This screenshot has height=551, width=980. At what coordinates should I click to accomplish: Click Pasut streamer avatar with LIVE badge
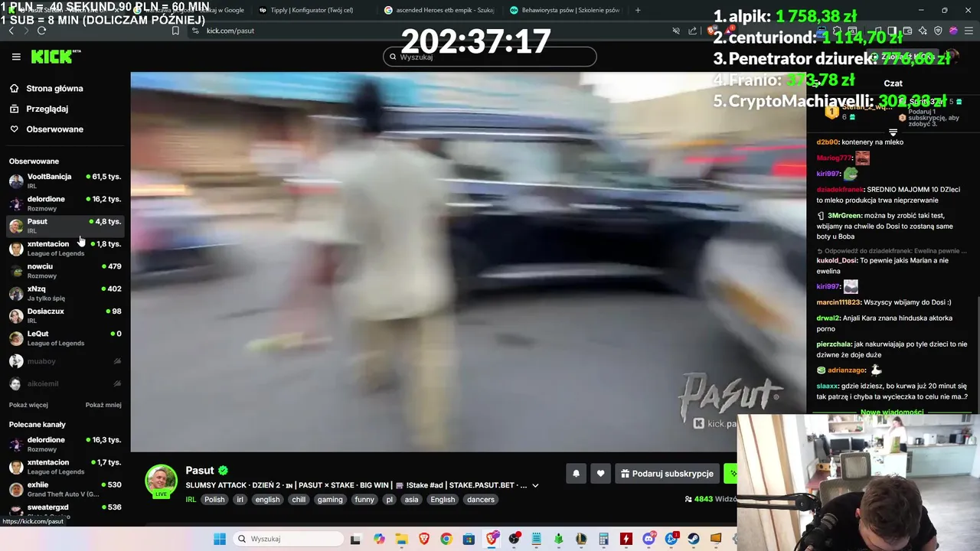161,482
